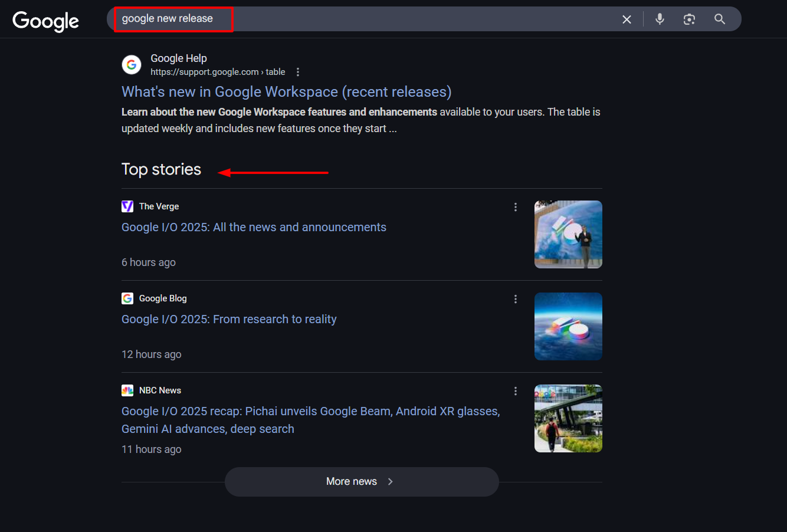Click Google Blog favicon
Image resolution: width=787 pixels, height=532 pixels.
pyautogui.click(x=127, y=298)
